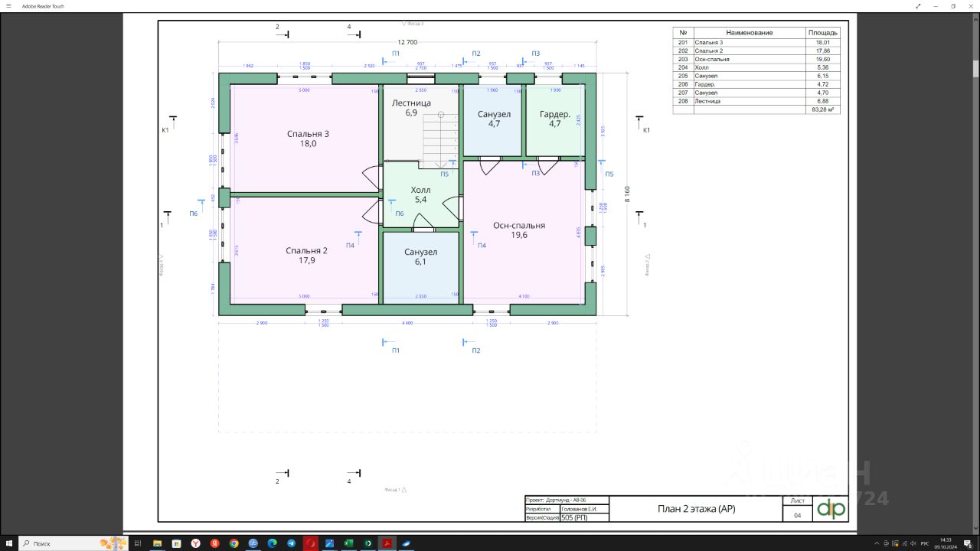Launch Microsoft Edge from the taskbar

tap(272, 543)
